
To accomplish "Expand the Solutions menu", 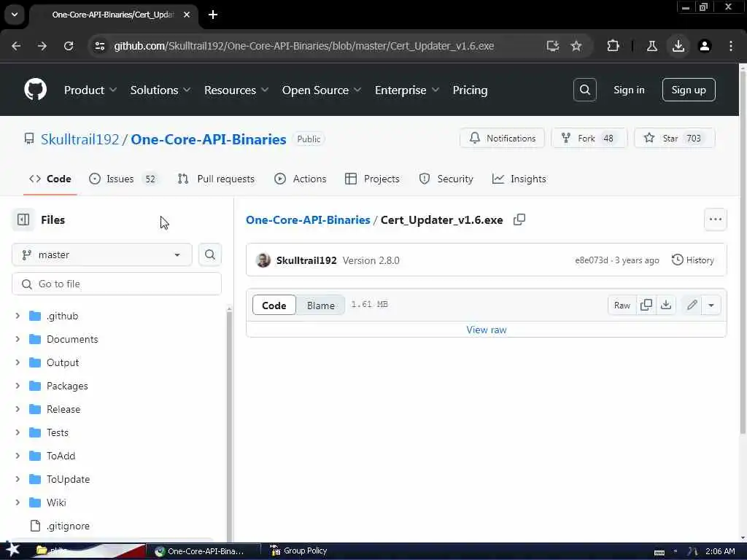I will point(160,90).
